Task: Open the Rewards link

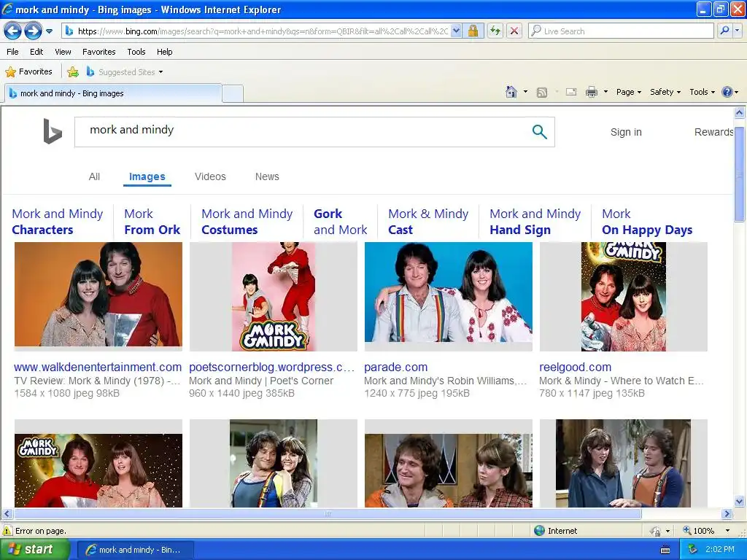Action: (713, 132)
